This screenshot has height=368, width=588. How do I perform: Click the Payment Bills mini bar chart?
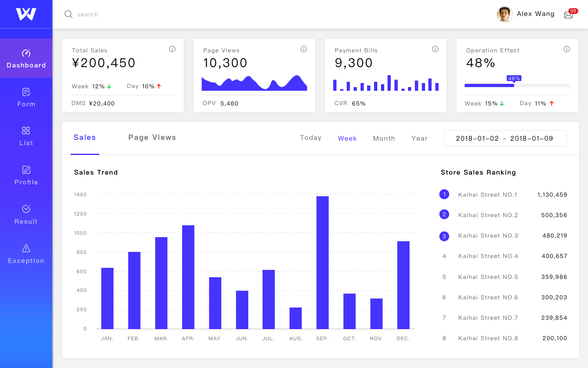tap(385, 83)
